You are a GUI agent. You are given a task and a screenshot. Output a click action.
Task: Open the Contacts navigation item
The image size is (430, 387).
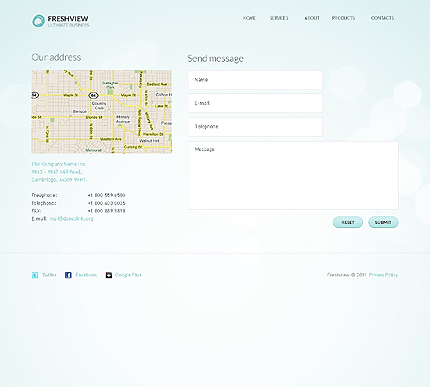[x=382, y=18]
